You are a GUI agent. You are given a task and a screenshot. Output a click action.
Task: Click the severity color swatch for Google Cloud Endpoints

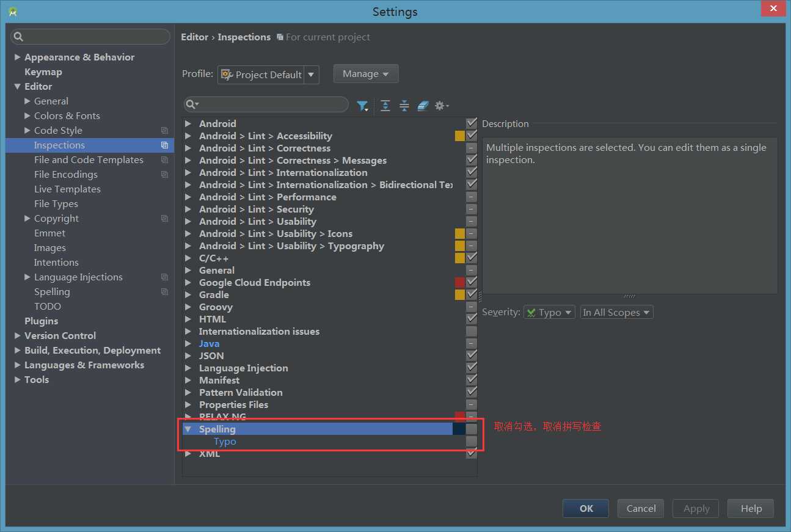point(460,283)
